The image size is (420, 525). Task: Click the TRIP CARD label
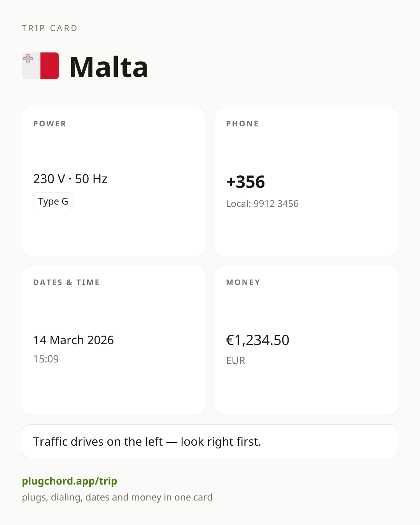click(50, 28)
